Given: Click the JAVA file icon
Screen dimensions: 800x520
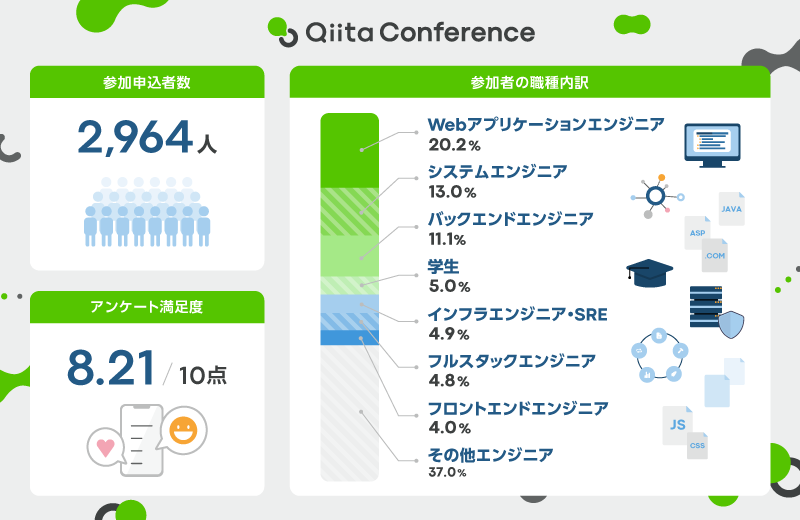Looking at the screenshot, I should [731, 208].
